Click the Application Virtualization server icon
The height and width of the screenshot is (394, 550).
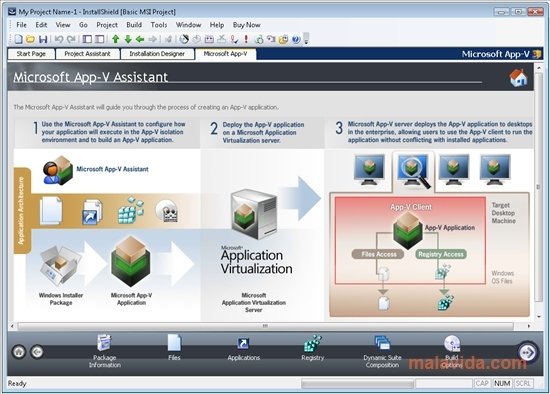[x=254, y=214]
